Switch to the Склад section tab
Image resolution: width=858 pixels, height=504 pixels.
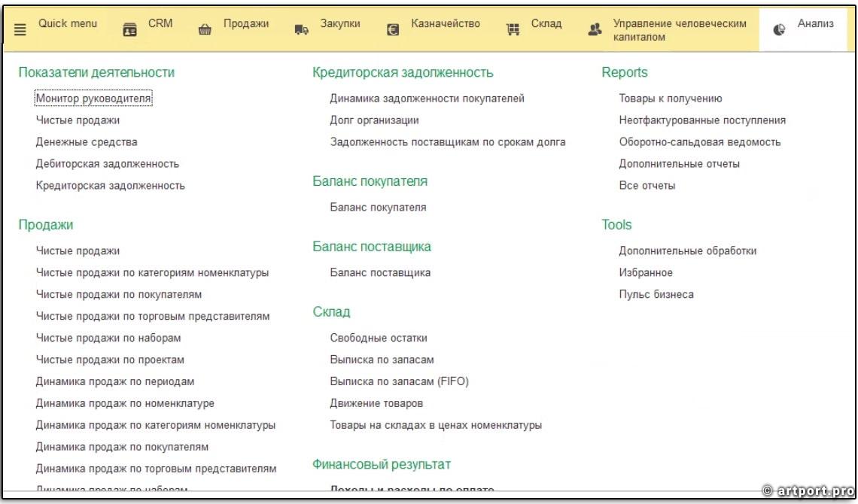546,23
